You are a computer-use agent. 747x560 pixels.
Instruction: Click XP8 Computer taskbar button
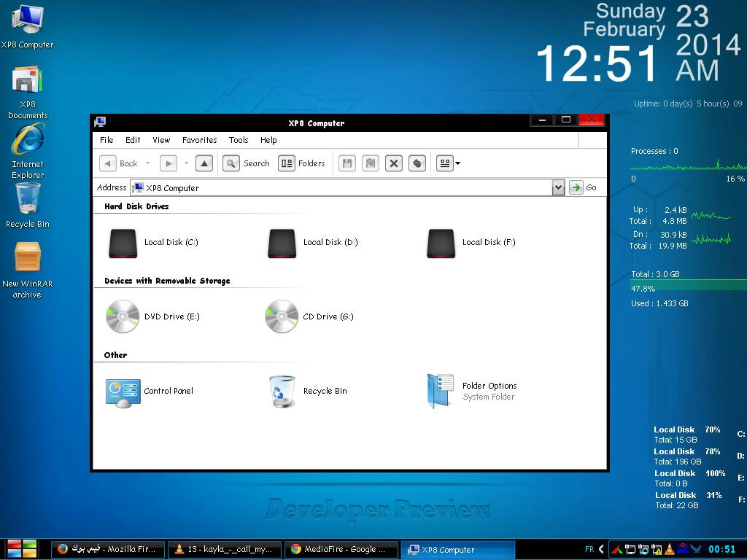458,549
